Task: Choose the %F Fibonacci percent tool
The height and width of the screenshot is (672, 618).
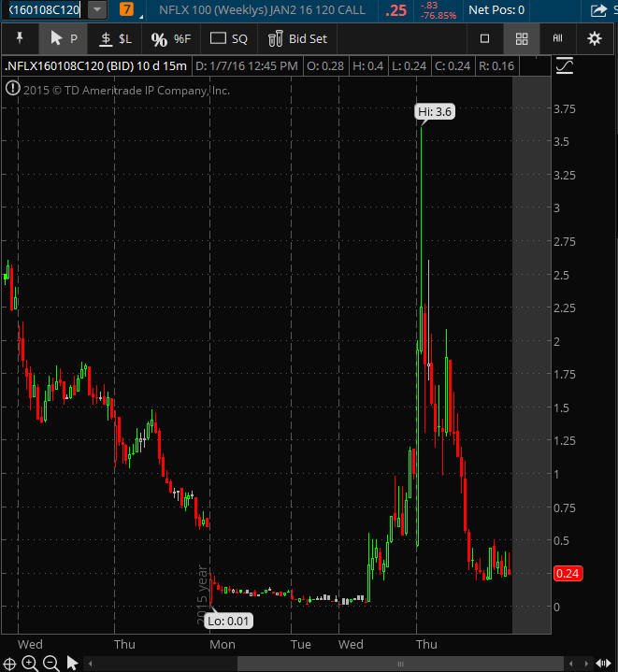Action: (170, 39)
